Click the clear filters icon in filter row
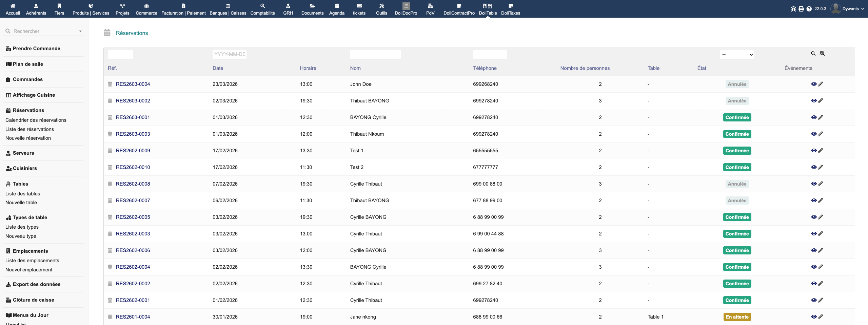868x325 pixels. (822, 54)
